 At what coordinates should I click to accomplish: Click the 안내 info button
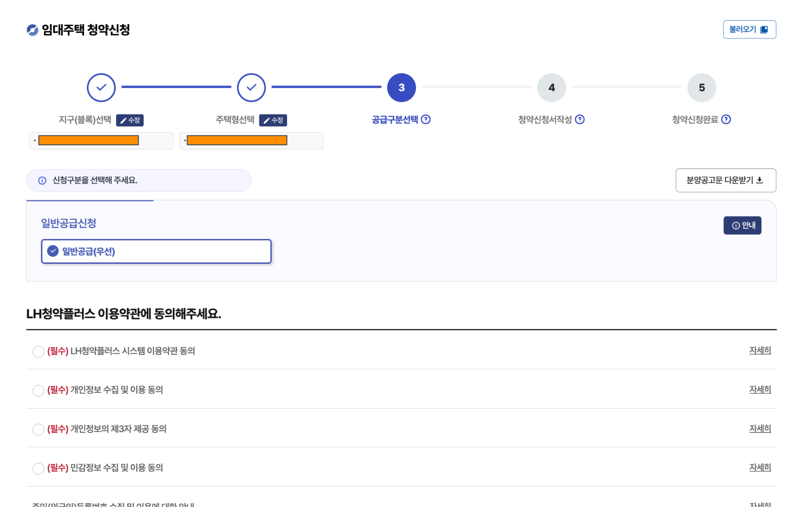pyautogui.click(x=742, y=225)
